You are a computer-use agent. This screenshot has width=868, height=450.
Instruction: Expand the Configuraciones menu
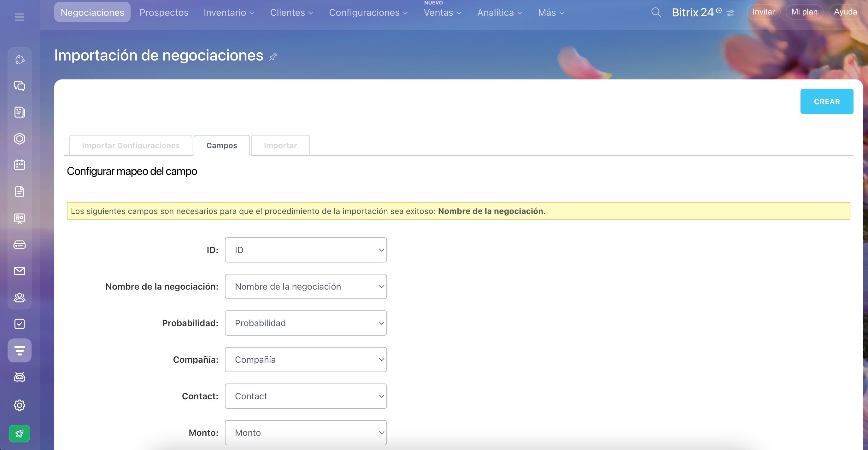[368, 13]
